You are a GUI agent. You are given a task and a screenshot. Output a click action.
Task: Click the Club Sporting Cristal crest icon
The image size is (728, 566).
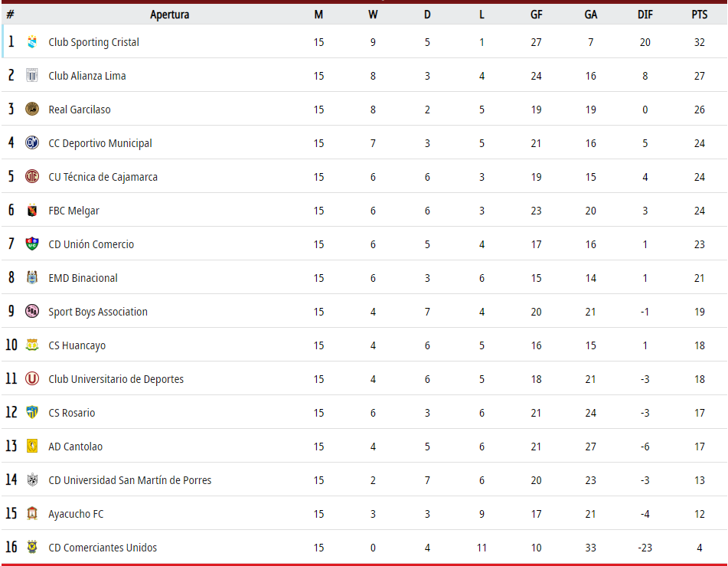click(x=32, y=42)
